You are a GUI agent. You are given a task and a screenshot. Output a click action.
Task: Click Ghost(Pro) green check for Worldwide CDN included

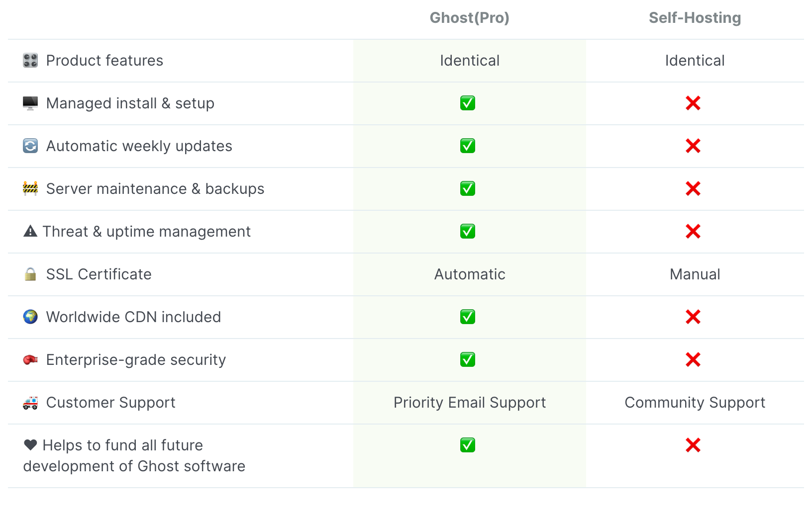[468, 317]
